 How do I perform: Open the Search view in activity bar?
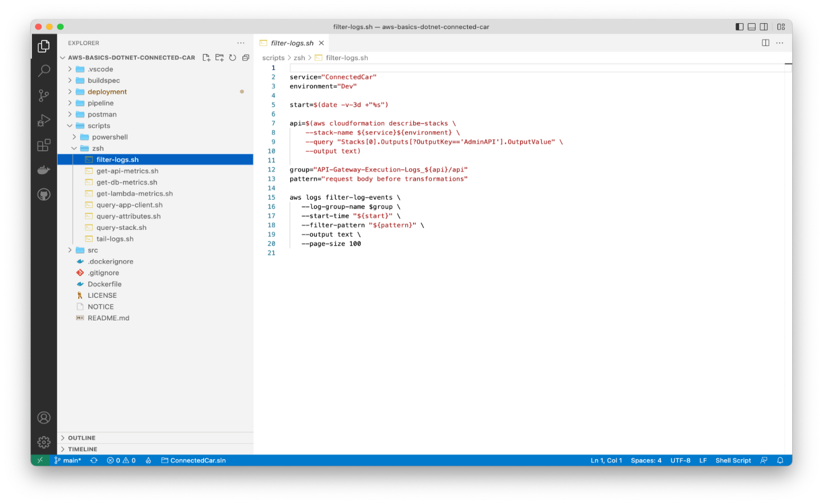pos(44,70)
